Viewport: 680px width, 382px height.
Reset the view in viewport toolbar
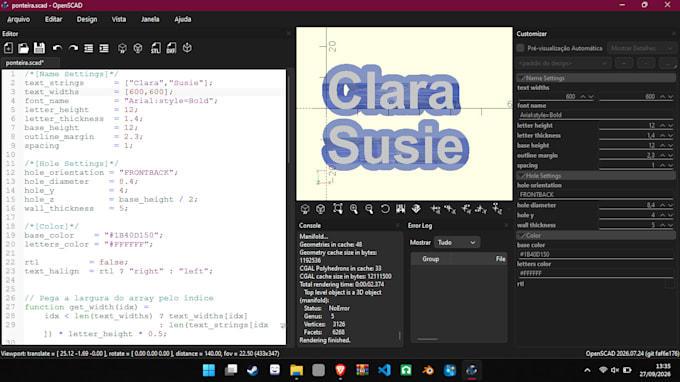(385, 209)
